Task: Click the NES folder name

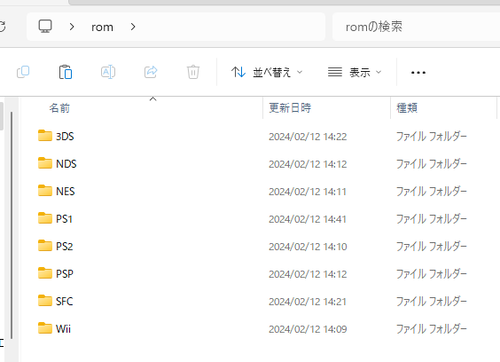Action: 65,191
